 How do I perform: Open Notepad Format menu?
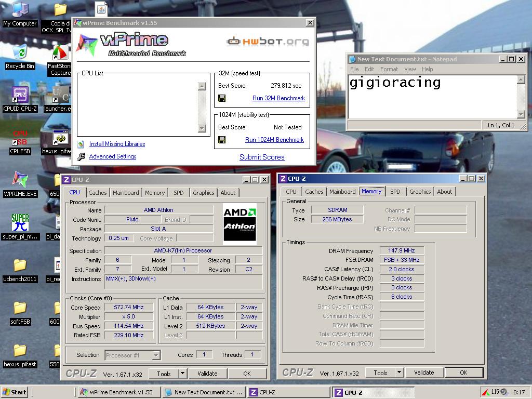pos(389,69)
